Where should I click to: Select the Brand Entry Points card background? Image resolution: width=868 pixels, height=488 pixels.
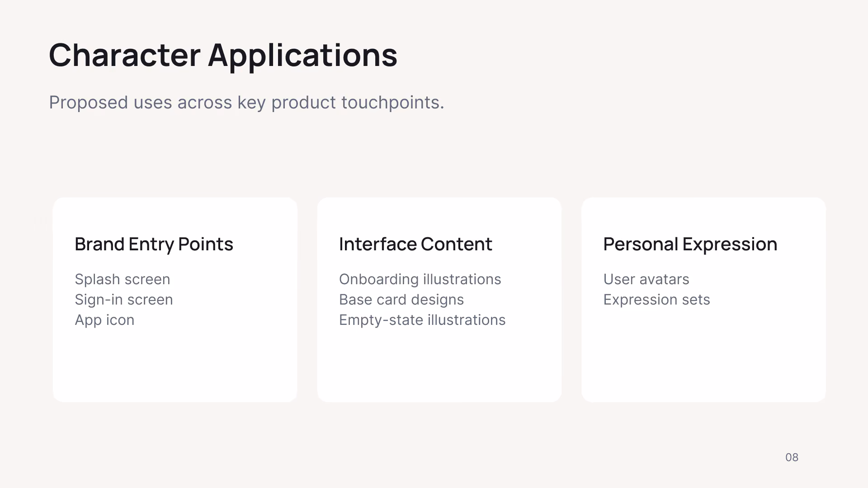pos(175,366)
